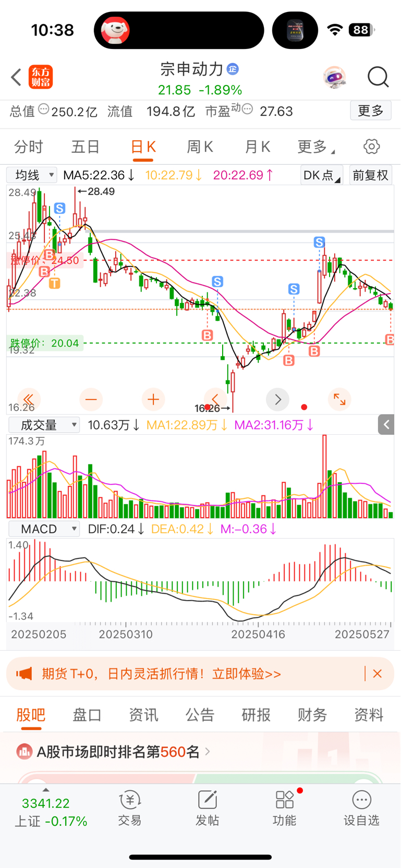Close the futures promotion banner

(378, 674)
